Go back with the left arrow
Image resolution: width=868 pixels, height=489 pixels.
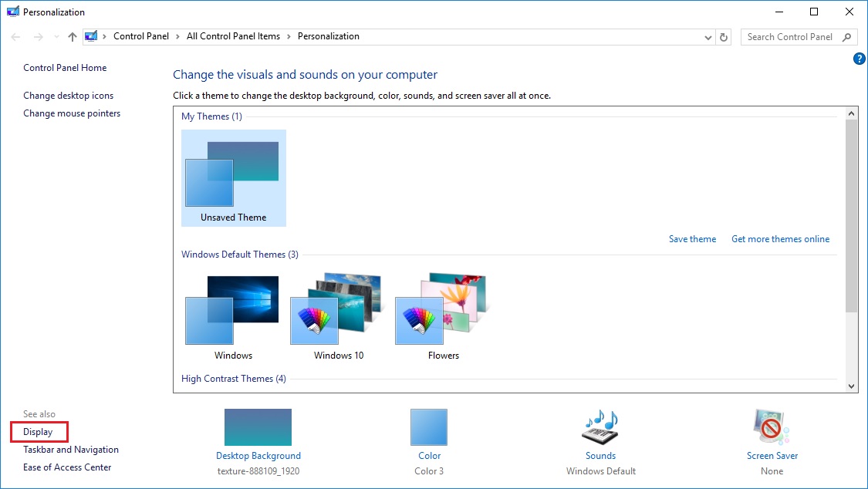click(x=15, y=37)
